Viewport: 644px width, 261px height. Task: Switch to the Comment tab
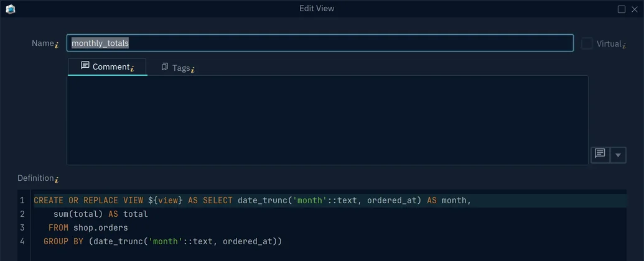[x=107, y=66]
